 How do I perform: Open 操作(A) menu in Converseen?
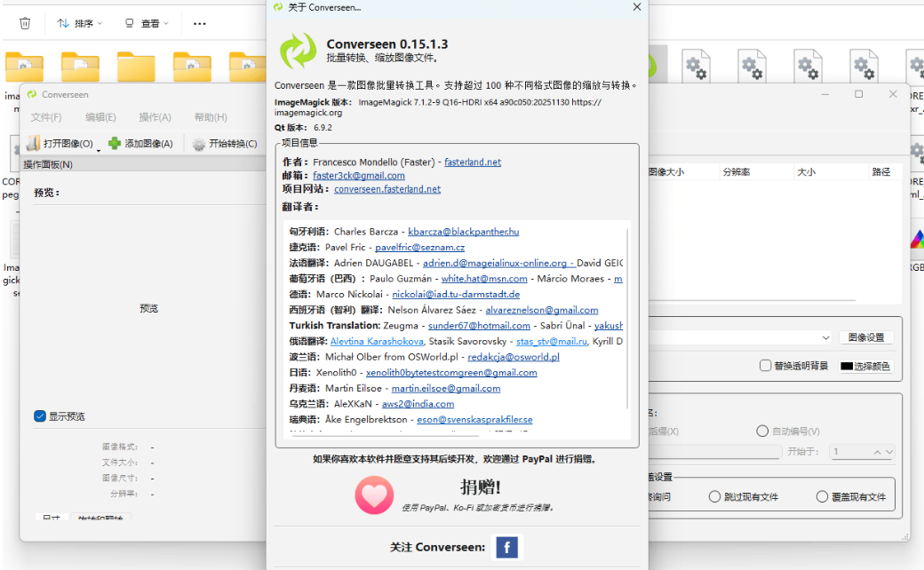[155, 117]
